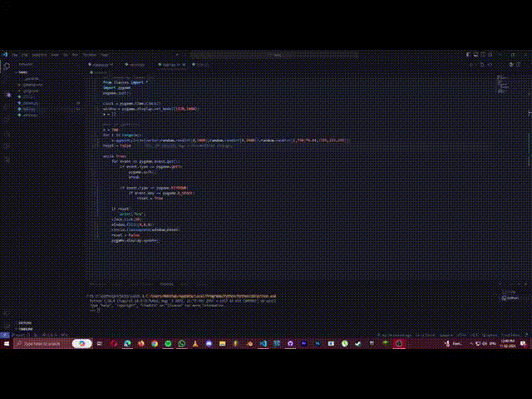
Task: Click the Windows taskbar search box
Action: (52, 343)
